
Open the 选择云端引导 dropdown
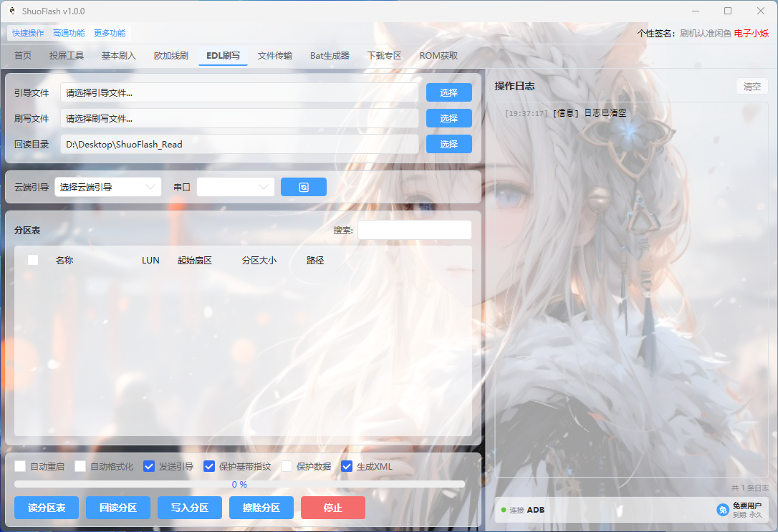pyautogui.click(x=107, y=187)
